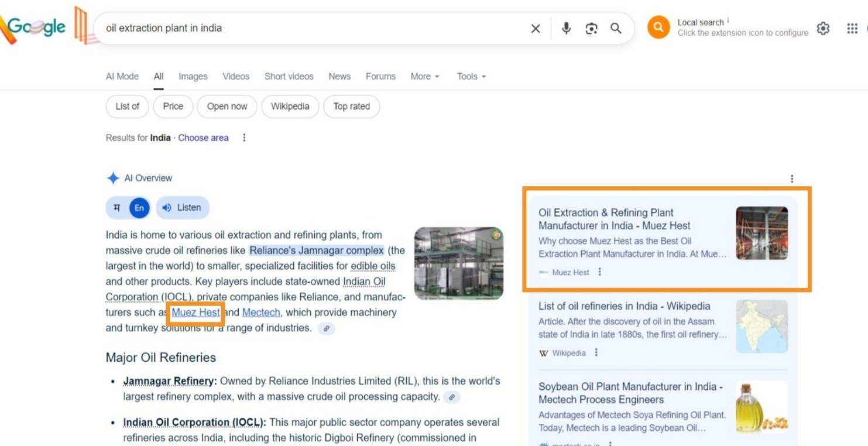Open the Mectech link in overview

261,313
